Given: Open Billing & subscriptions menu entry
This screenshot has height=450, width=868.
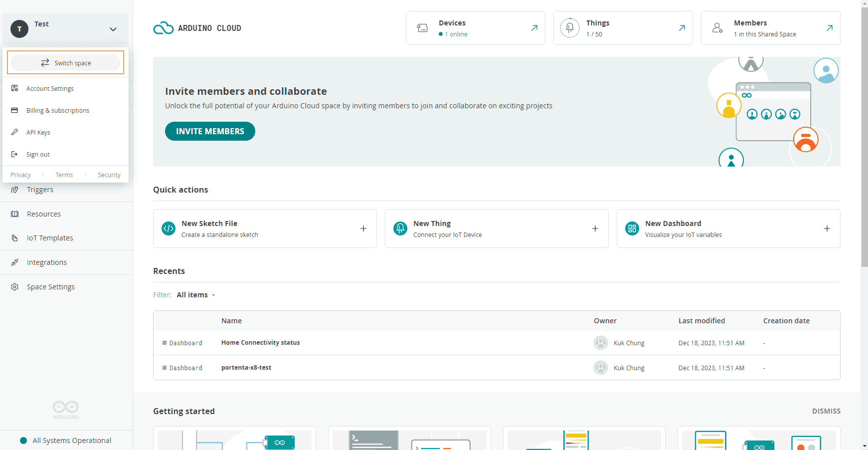Looking at the screenshot, I should [x=58, y=111].
